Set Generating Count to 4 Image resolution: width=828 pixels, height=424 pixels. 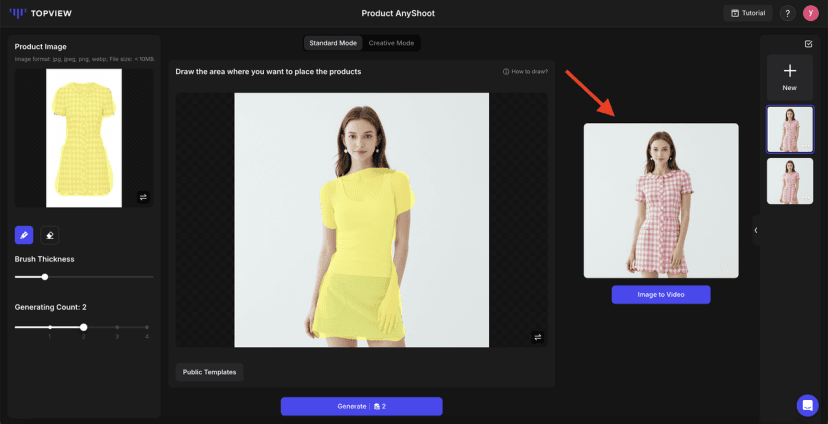(x=147, y=327)
